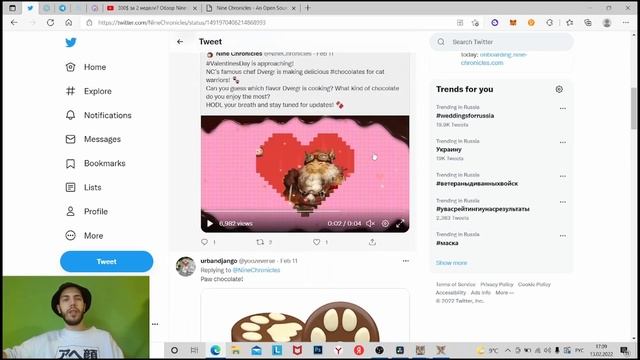Reply to the Nine Chronicles tweet
The height and width of the screenshot is (360, 640).
[205, 242]
